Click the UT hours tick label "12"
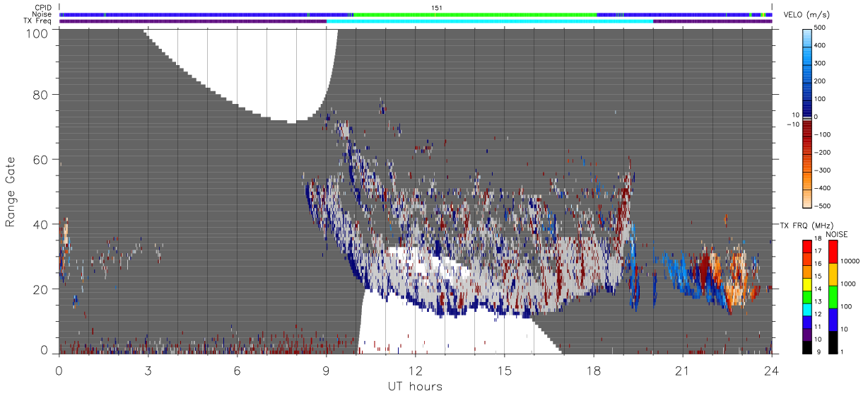This screenshot has width=868, height=401. (415, 370)
